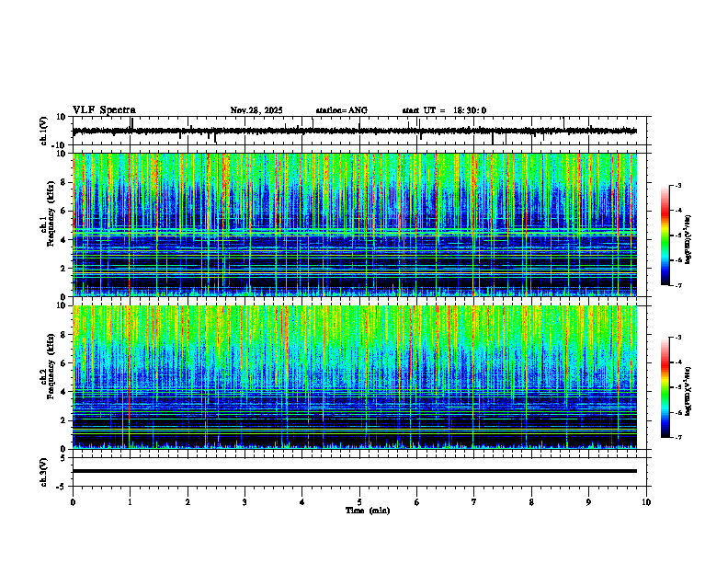
Task: Click the "ch.3(V)" axis label
Action: (x=43, y=472)
